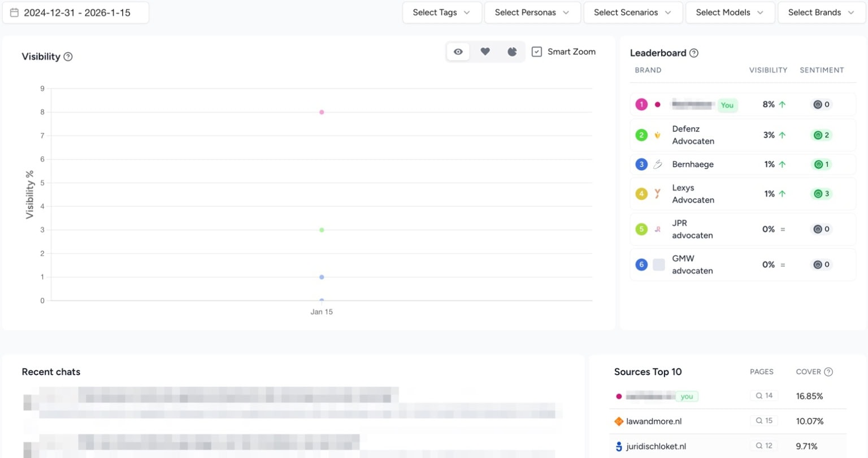Click Defenz Advocaten sentiment badge
Image resolution: width=868 pixels, height=458 pixels.
click(x=821, y=135)
